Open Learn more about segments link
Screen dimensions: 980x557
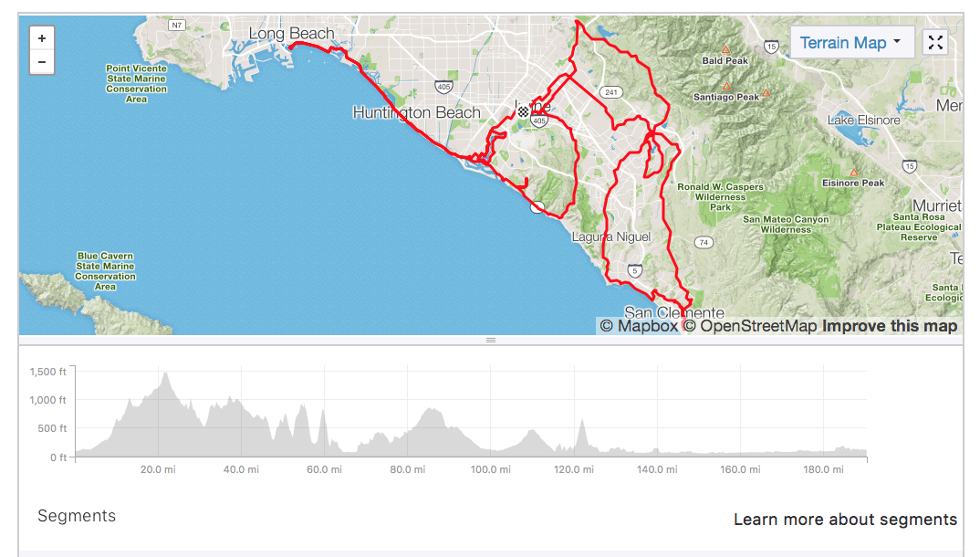tap(845, 520)
